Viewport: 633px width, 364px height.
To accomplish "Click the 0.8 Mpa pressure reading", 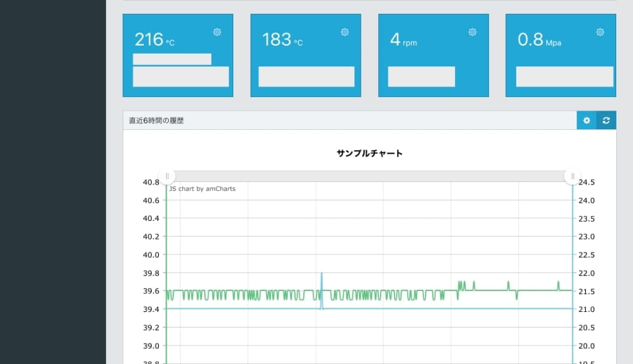I will tap(539, 40).
